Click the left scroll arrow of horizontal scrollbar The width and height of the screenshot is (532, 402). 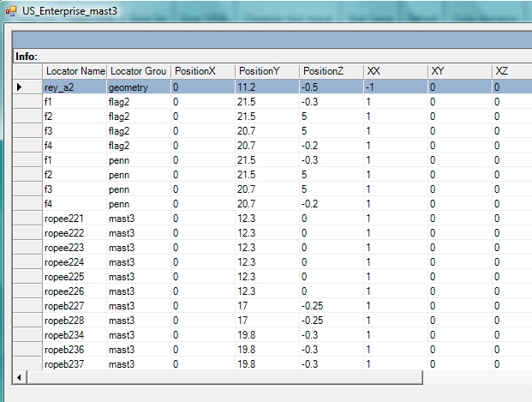coord(20,377)
